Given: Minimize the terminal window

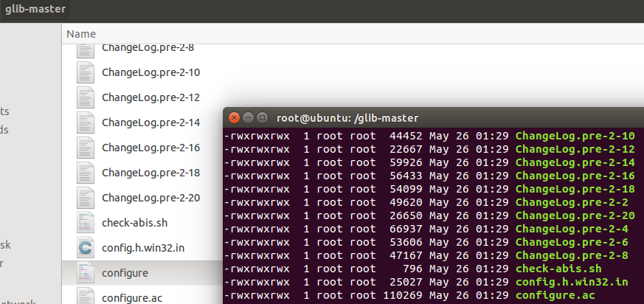Looking at the screenshot, I should (x=248, y=118).
